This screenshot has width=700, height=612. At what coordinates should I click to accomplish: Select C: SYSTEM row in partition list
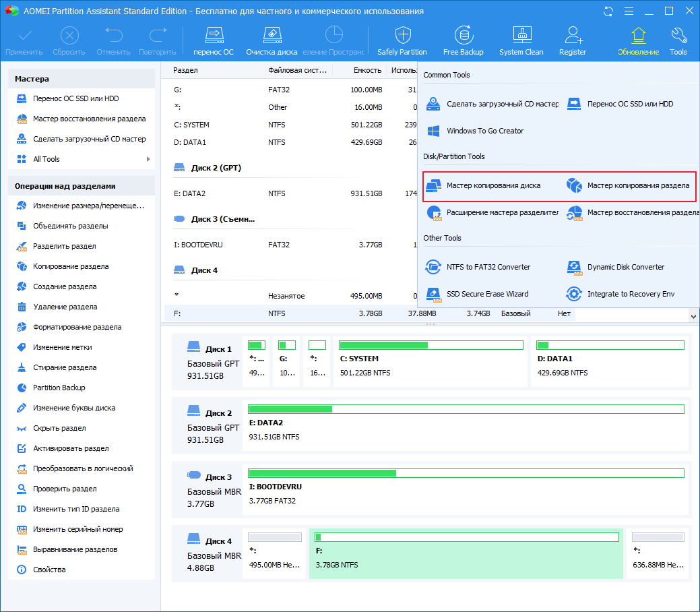(x=290, y=125)
